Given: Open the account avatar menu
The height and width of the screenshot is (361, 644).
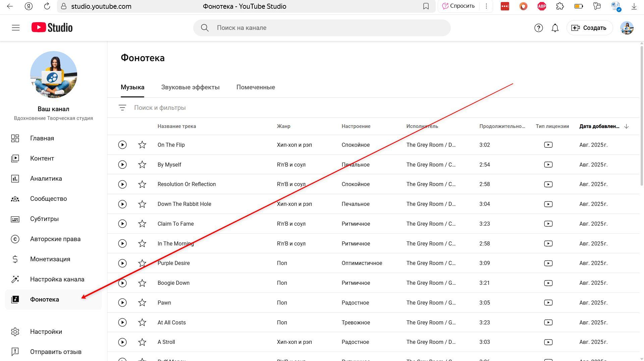Looking at the screenshot, I should click(x=627, y=28).
